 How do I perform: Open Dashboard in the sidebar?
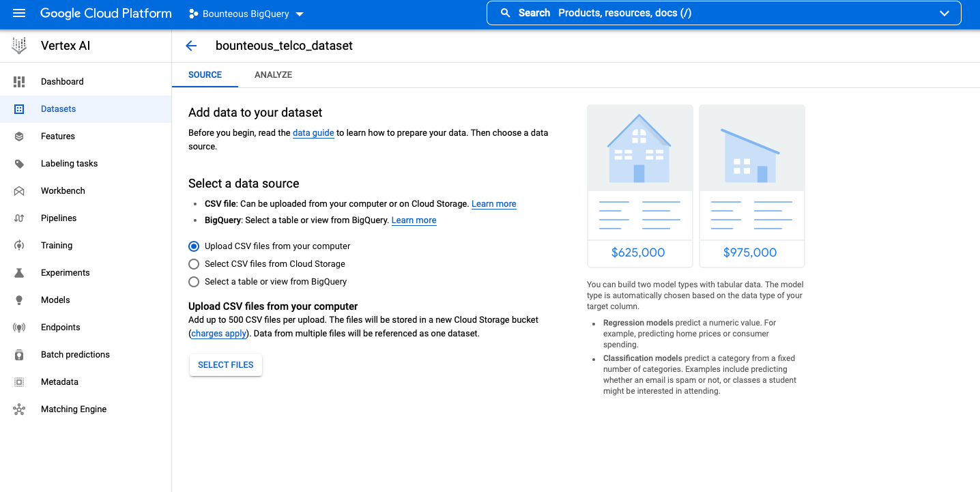click(85, 82)
